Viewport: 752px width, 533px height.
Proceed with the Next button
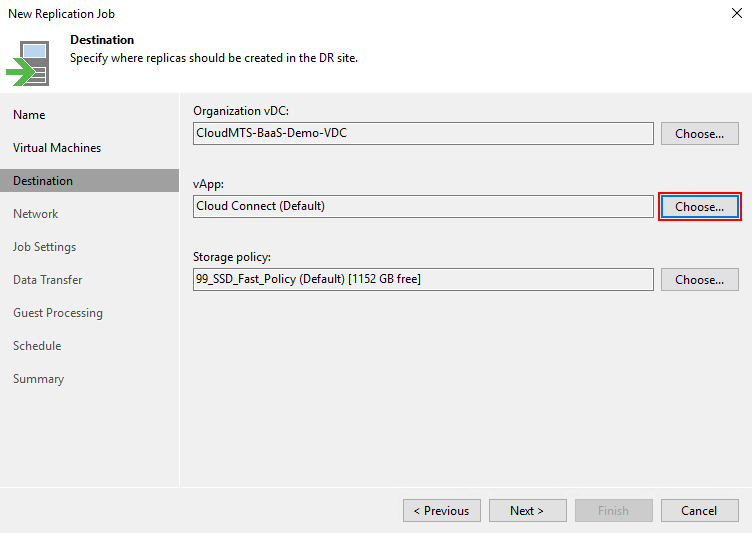pos(527,511)
